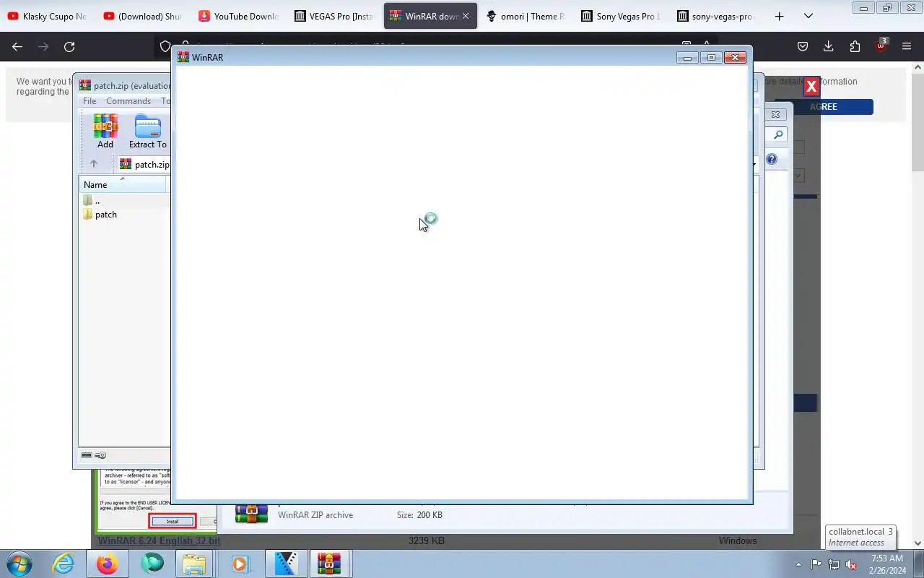This screenshot has width=924, height=578.
Task: Go forward in the browser
Action: [x=43, y=46]
